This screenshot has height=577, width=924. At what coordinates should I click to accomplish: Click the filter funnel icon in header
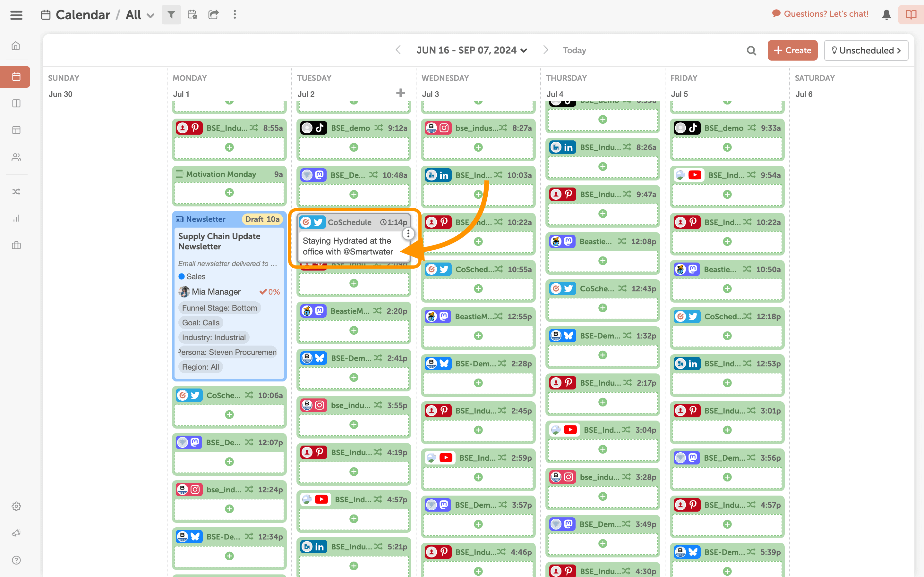(x=171, y=15)
